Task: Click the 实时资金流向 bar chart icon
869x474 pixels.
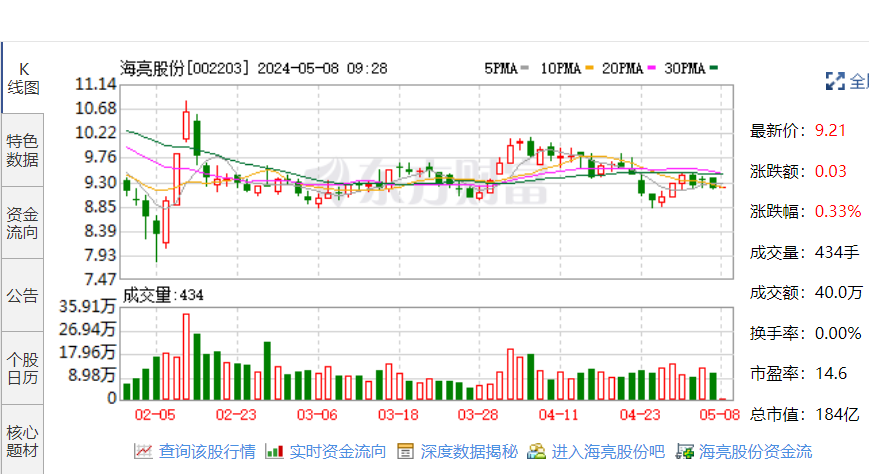Action: [274, 451]
